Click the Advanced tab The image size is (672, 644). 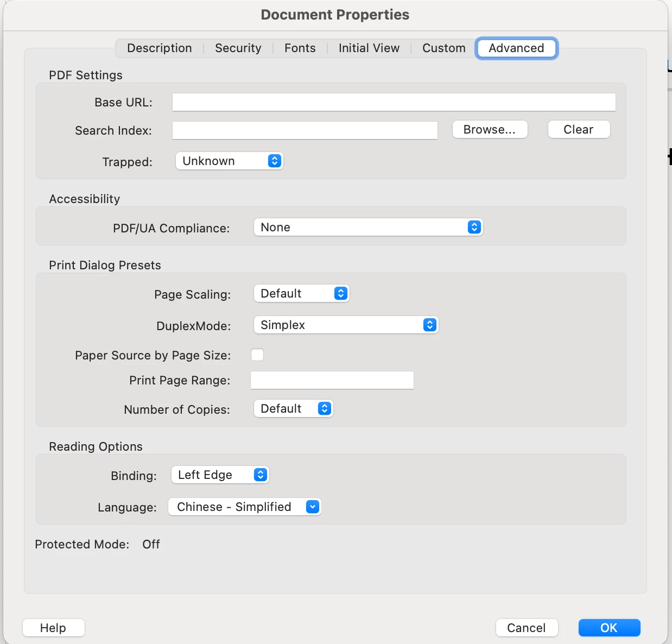[516, 48]
